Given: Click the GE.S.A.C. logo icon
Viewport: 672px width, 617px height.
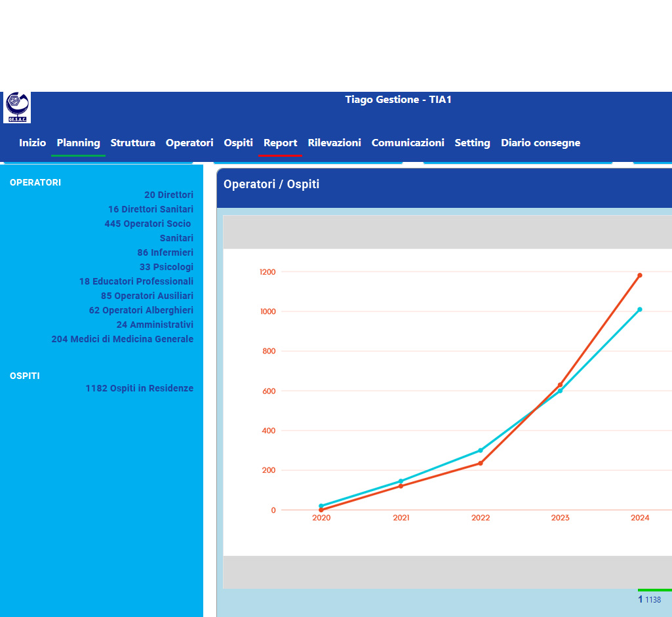Looking at the screenshot, I should coord(17,107).
